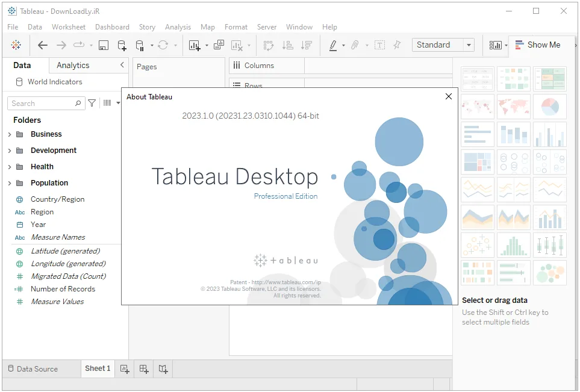Pick the treemap thumbnail in Show Me
Screen dimensions: 580x392
pos(478,162)
